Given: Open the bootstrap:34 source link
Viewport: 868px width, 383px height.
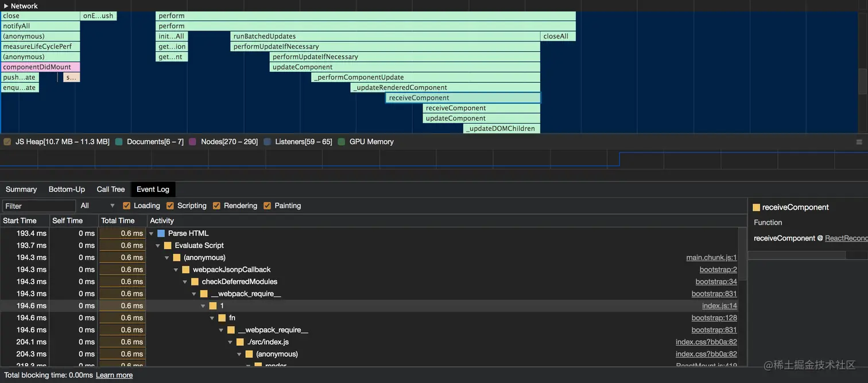Looking at the screenshot, I should (x=716, y=282).
